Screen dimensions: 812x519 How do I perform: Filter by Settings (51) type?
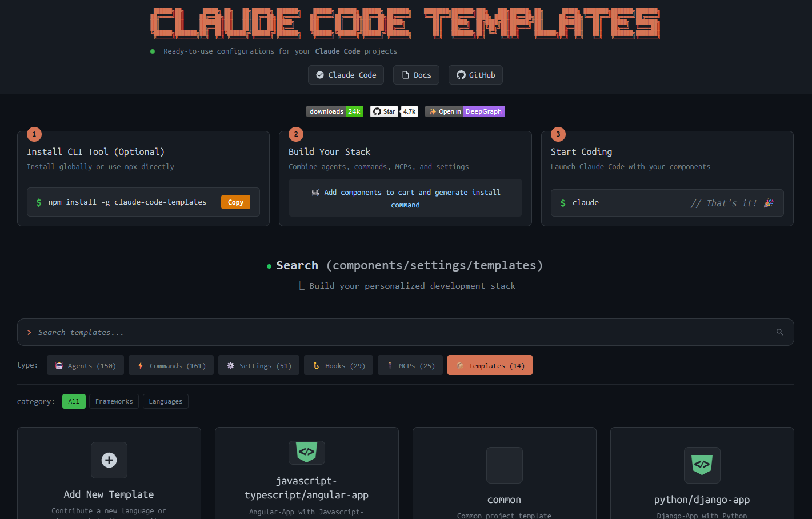259,365
